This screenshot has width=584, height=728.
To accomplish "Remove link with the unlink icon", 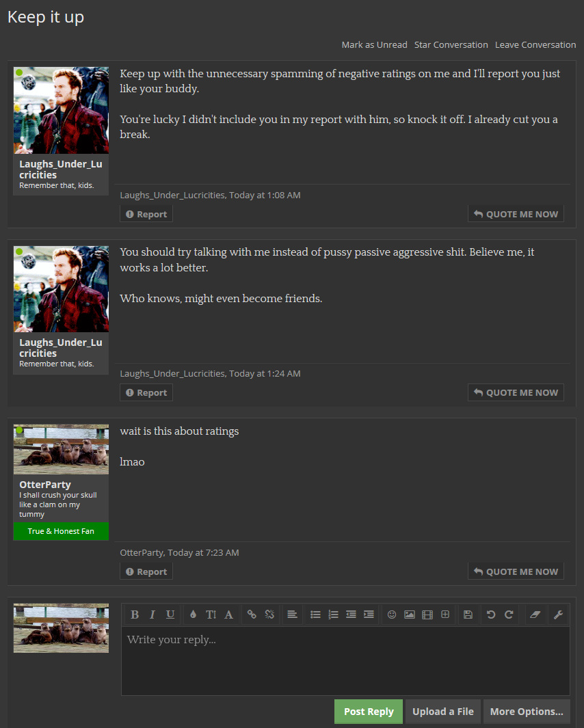I will (269, 615).
